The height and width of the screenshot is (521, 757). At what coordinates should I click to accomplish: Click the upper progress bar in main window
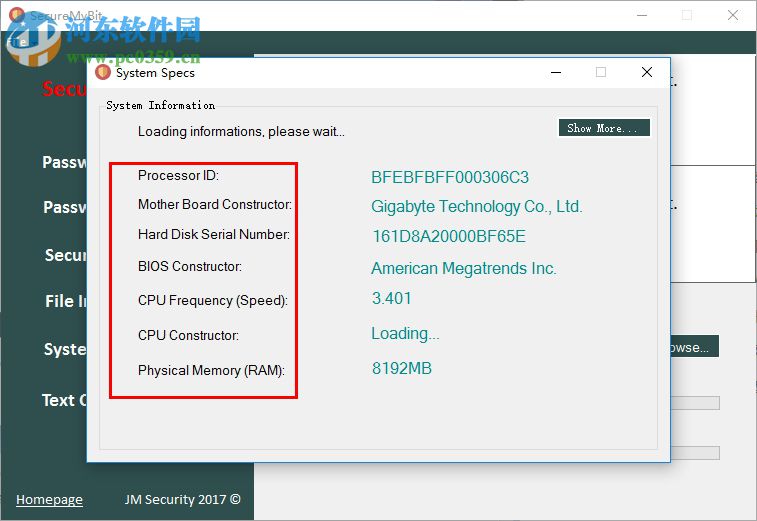point(695,403)
